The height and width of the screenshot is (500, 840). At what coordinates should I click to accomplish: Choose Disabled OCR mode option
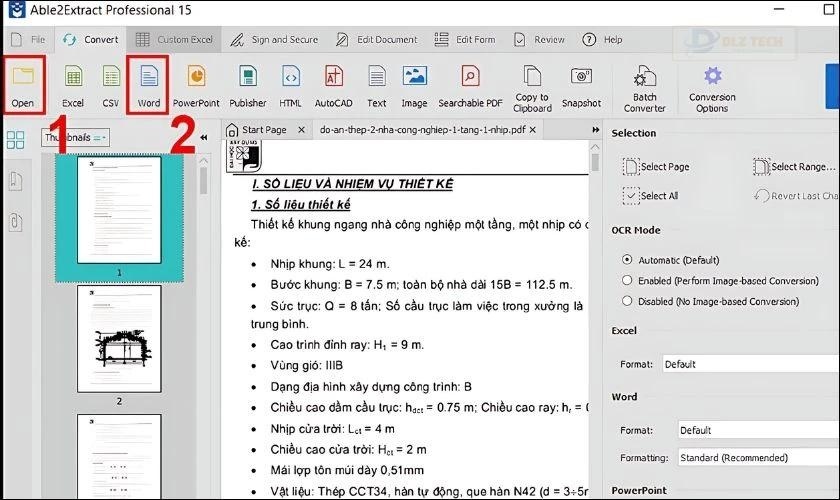627,301
